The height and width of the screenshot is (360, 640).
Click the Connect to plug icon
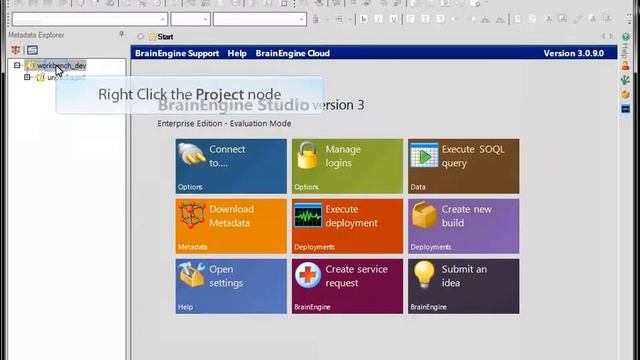[192, 154]
